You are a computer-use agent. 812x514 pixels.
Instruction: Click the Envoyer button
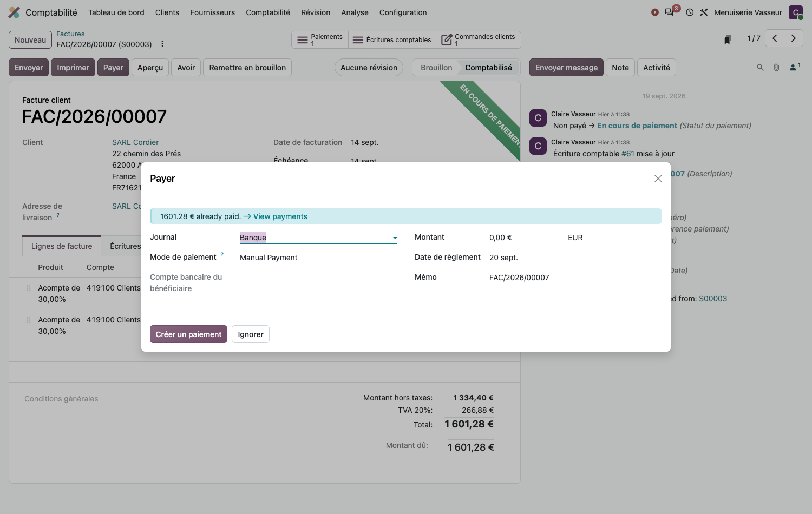point(29,68)
